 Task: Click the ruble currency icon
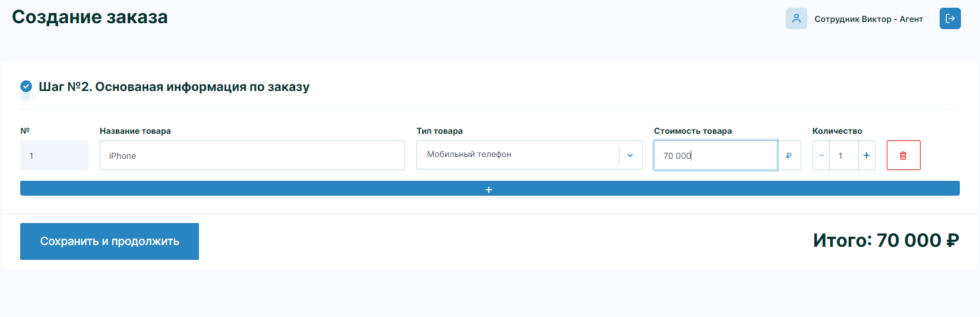pos(789,156)
